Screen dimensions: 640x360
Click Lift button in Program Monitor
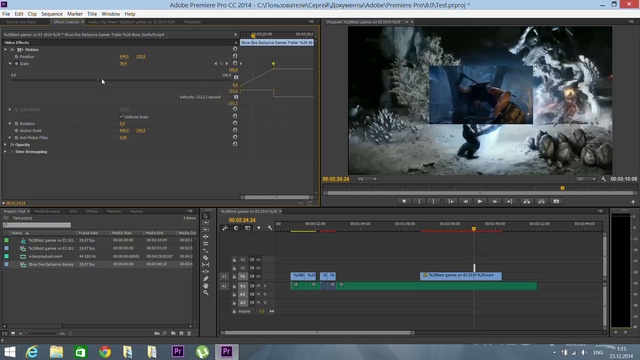click(527, 201)
